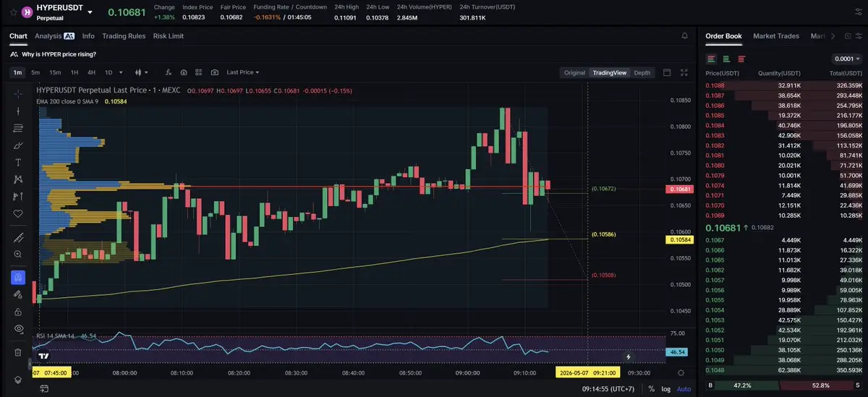Click 'Why is HYPER price rising?' link
The height and width of the screenshot is (397, 868).
[59, 54]
